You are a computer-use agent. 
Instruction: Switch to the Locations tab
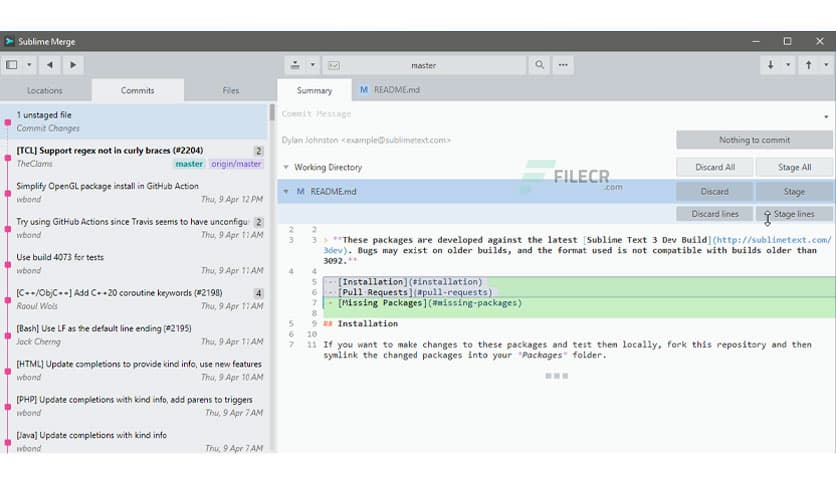pos(45,90)
